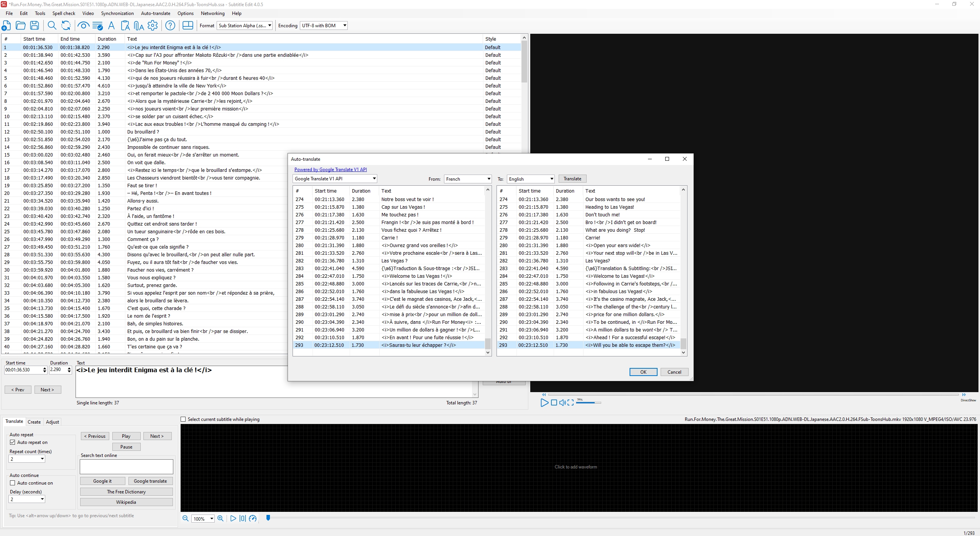Screen dimensions: 980x536
Task: Open Settings gear in toolbar
Action: 153,26
